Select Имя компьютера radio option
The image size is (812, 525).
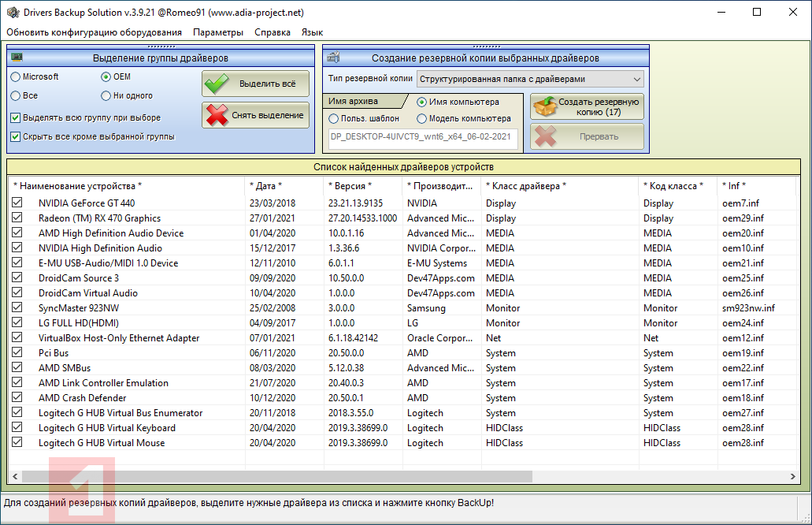(421, 102)
